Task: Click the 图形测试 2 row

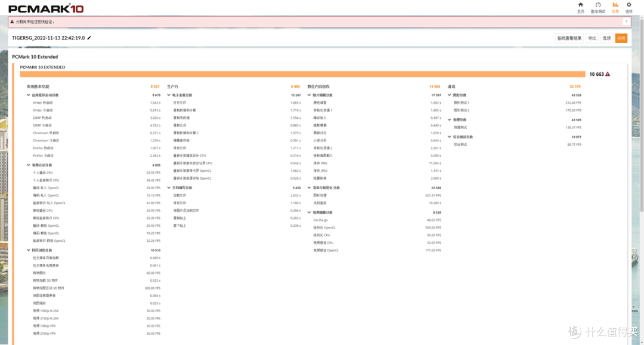Action: (x=518, y=110)
